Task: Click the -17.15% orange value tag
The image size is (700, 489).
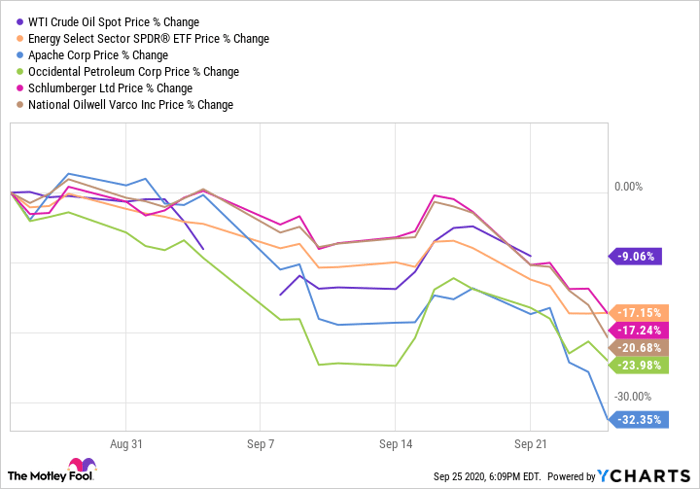Action: (x=639, y=311)
